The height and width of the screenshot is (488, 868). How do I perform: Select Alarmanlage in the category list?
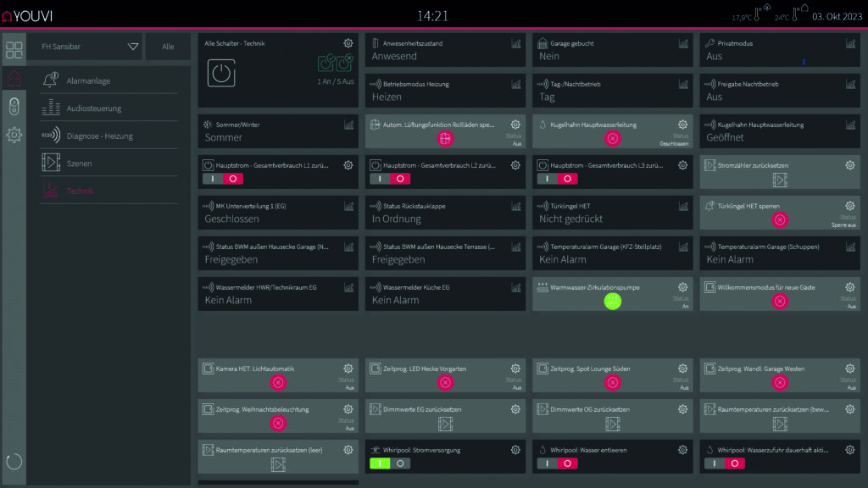[88, 80]
